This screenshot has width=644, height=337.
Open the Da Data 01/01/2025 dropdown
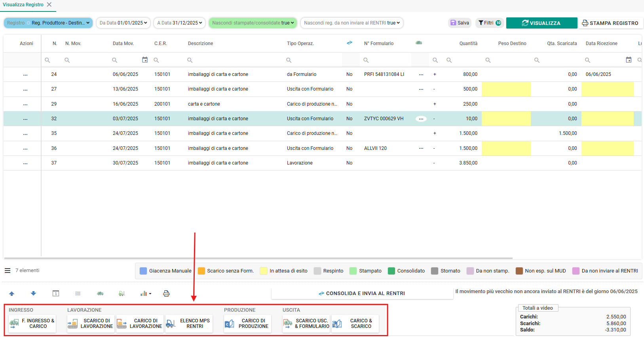[x=123, y=23]
